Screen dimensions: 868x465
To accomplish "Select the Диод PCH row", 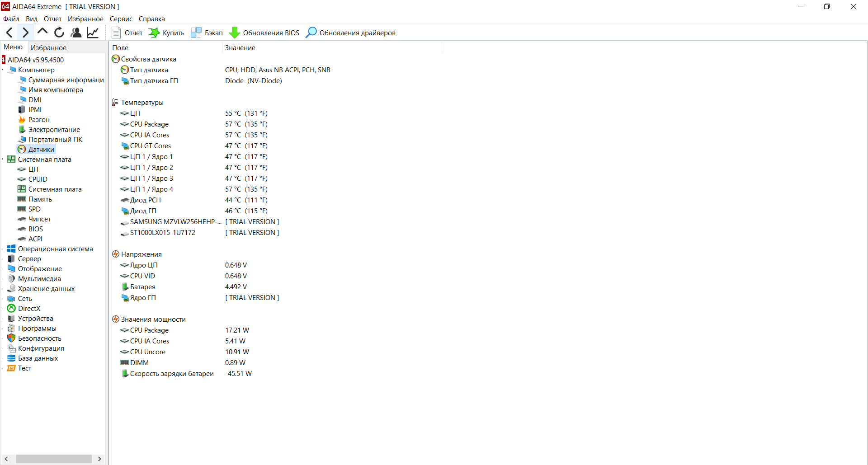I will coord(194,200).
